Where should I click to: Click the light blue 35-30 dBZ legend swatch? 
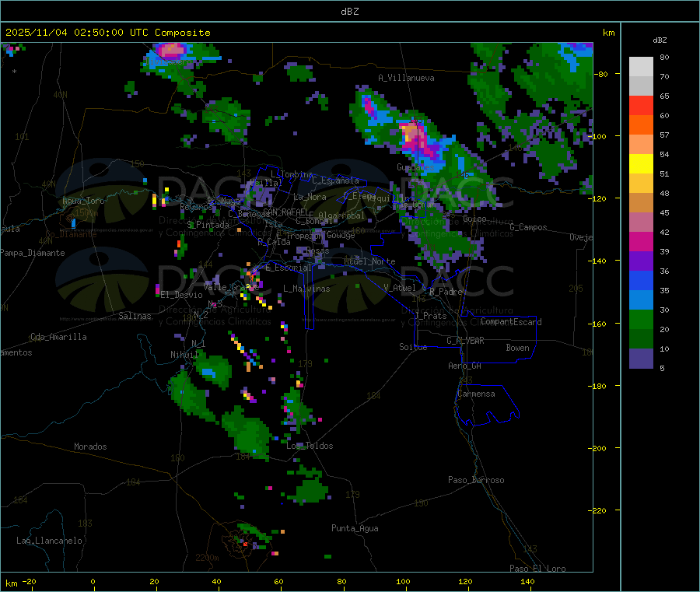pyautogui.click(x=641, y=300)
